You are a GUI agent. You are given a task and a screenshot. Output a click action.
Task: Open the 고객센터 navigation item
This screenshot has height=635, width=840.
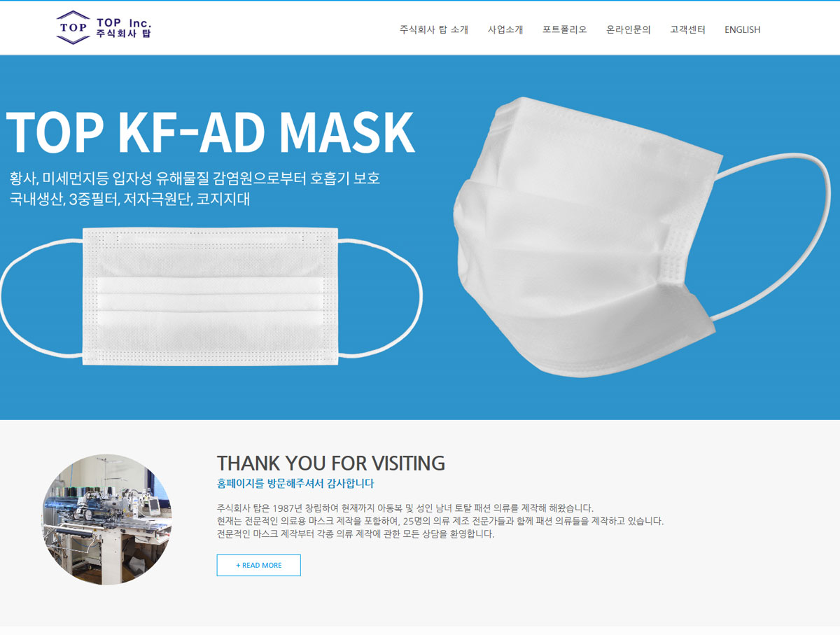[x=687, y=29]
